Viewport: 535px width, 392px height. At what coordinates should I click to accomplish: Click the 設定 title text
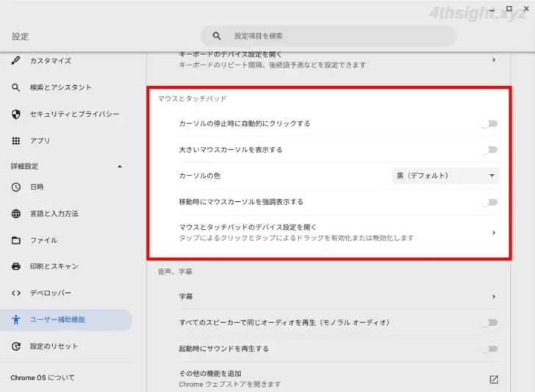21,37
